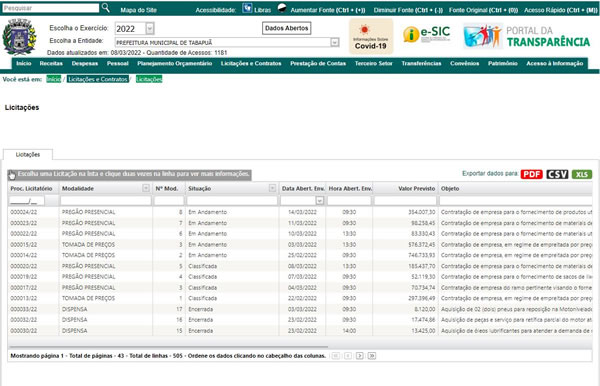
Task: Open the e-SIC logo link
Action: (x=427, y=34)
